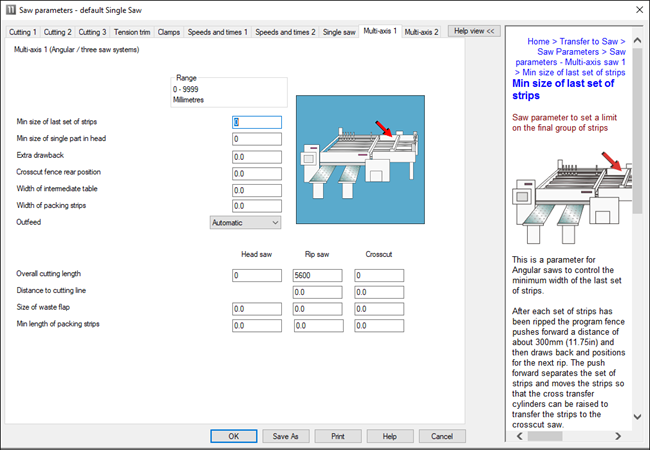Focus the Extra drawback input field
Viewport: 650px width, 450px height.
(257, 156)
